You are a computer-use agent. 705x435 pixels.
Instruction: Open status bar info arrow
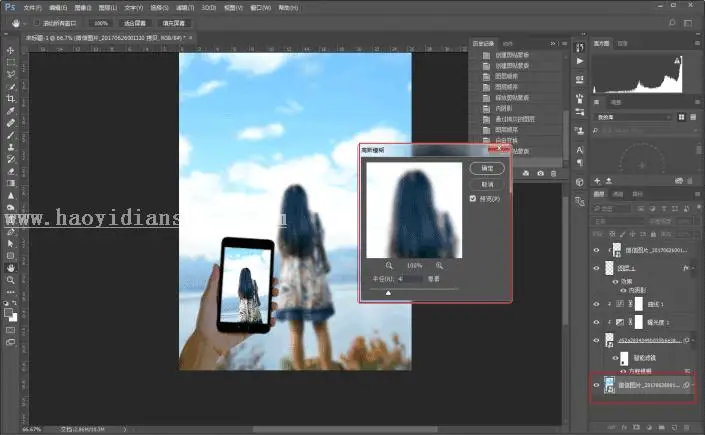[125, 429]
